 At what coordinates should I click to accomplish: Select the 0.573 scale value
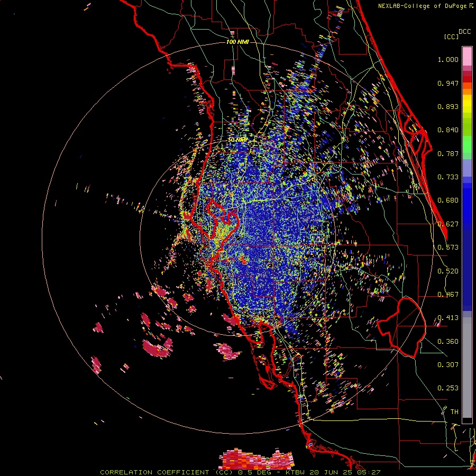pyautogui.click(x=448, y=248)
